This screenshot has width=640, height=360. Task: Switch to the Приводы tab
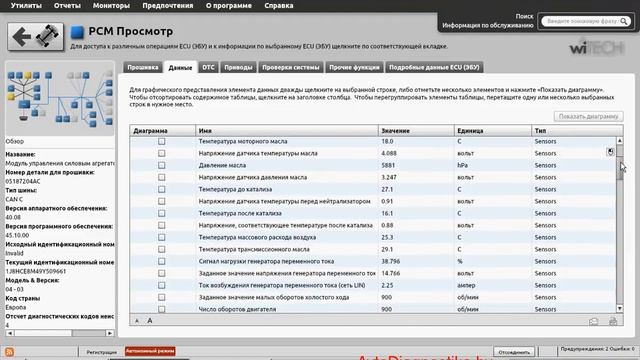pyautogui.click(x=238, y=67)
